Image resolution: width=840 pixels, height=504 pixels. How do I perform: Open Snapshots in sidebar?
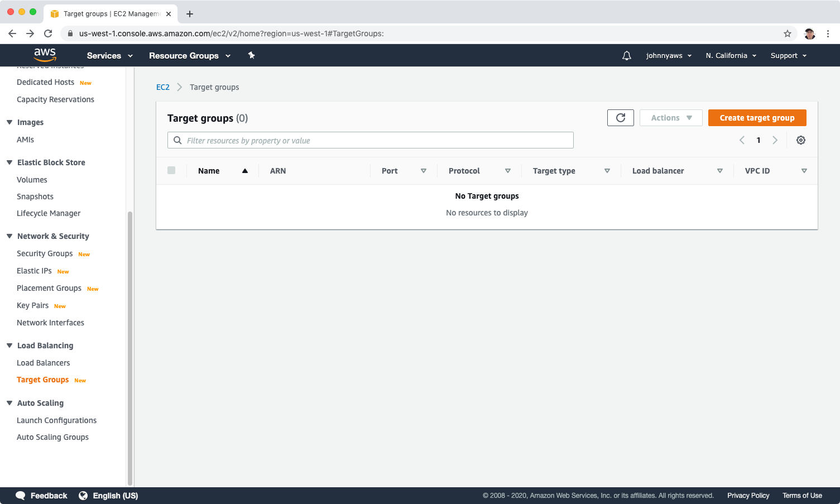(35, 196)
